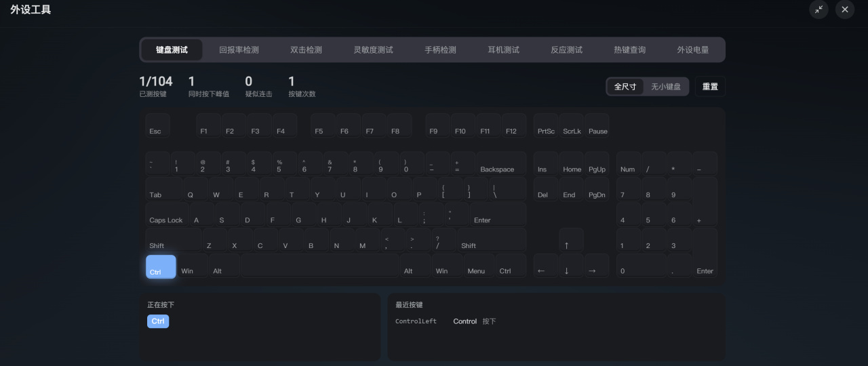
Task: Click the space bar key
Action: click(x=319, y=266)
